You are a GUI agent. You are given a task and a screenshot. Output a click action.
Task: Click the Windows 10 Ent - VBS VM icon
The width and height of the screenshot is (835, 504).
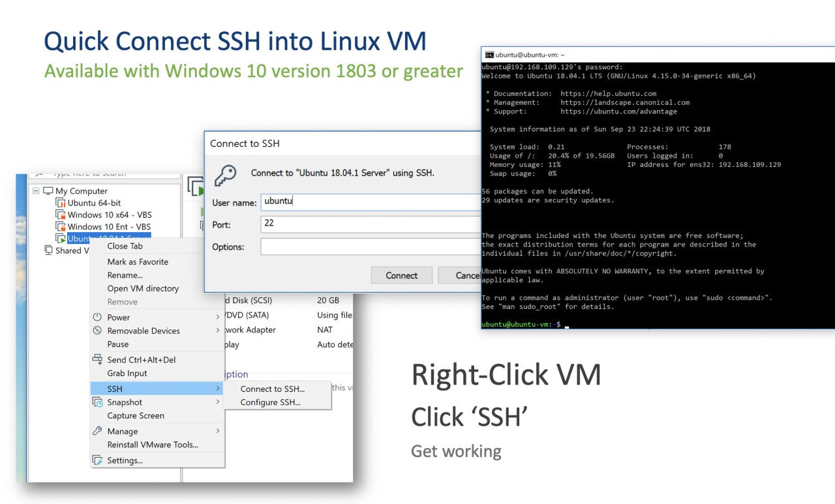point(61,226)
